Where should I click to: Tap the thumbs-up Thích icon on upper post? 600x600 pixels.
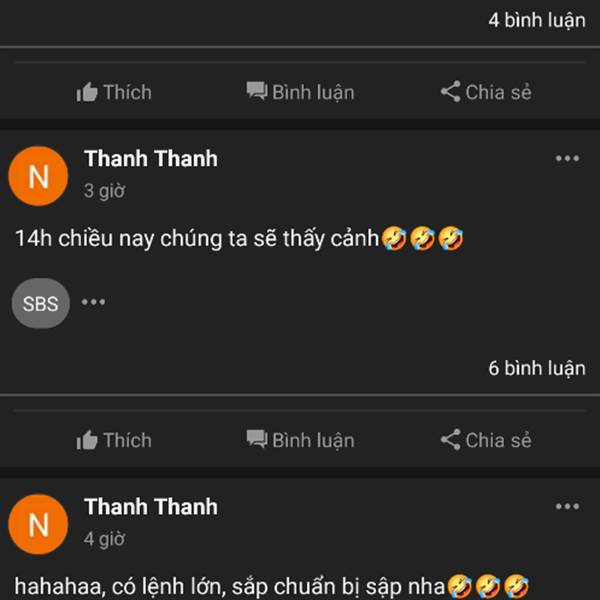tap(87, 92)
